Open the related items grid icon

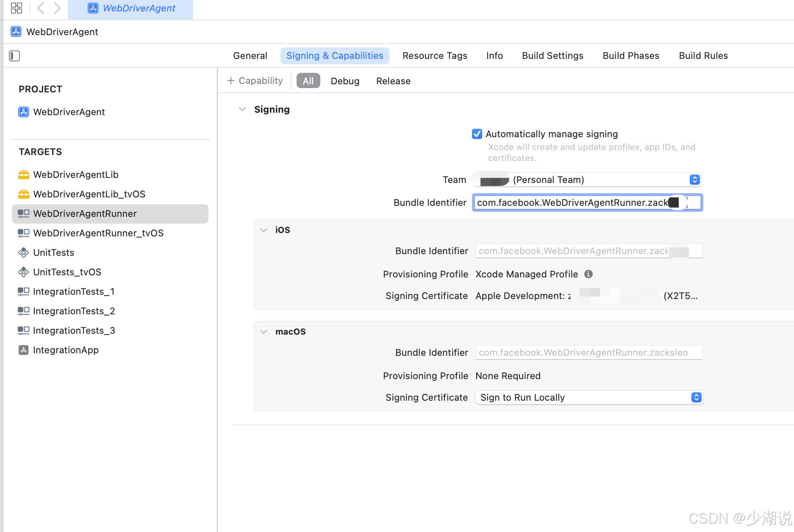tap(17, 8)
